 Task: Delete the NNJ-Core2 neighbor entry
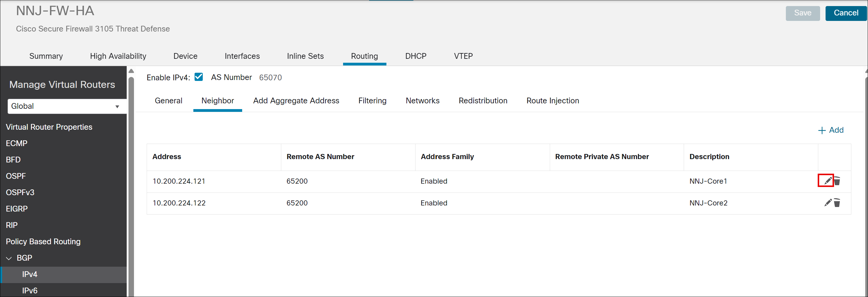[837, 203]
